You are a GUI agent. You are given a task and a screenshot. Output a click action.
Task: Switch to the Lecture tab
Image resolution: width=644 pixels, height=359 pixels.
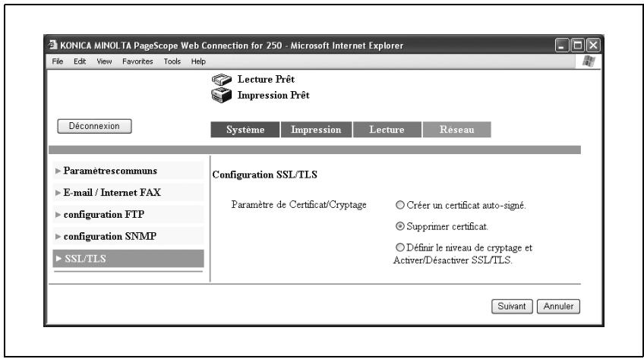pyautogui.click(x=387, y=130)
